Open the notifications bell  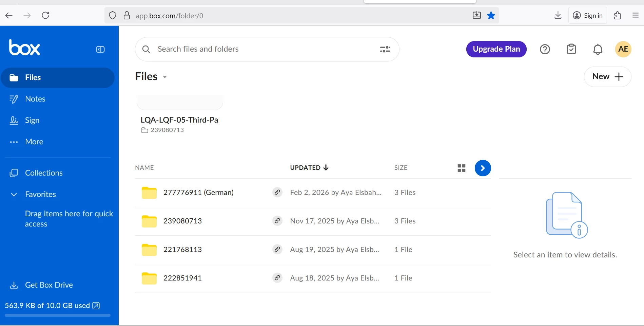[598, 50]
